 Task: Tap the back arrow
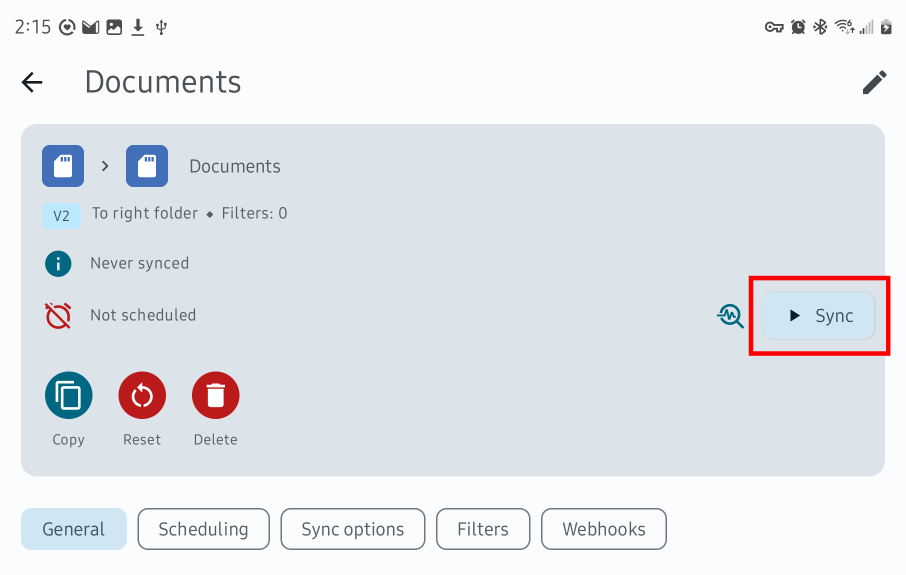pos(32,82)
